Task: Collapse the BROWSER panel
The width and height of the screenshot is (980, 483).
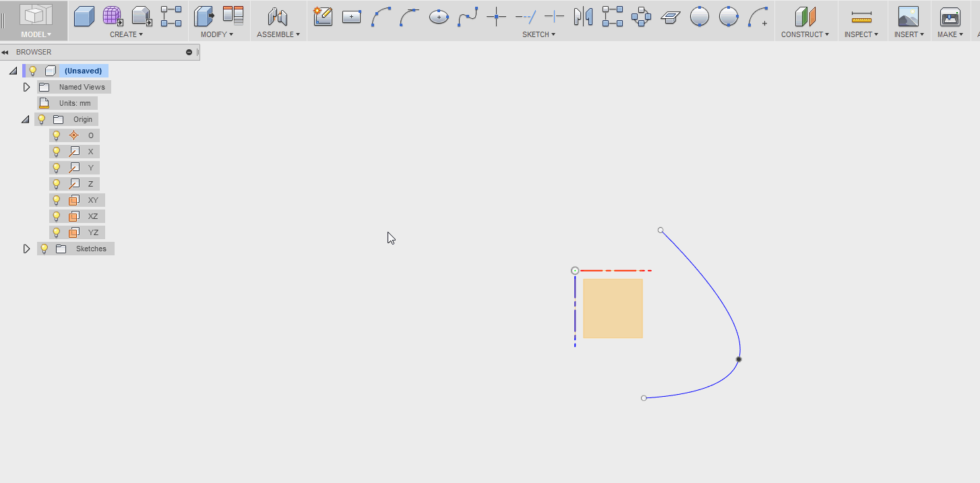Action: [x=6, y=52]
